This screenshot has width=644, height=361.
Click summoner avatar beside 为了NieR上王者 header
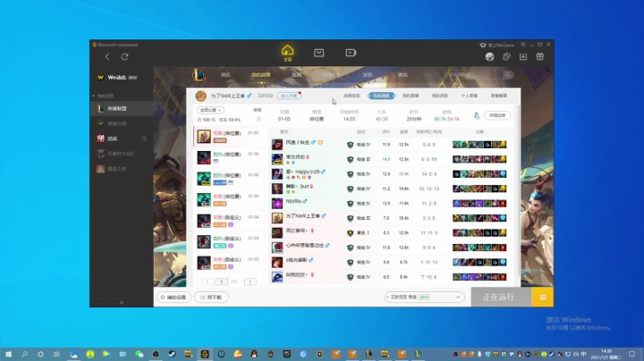(x=201, y=96)
